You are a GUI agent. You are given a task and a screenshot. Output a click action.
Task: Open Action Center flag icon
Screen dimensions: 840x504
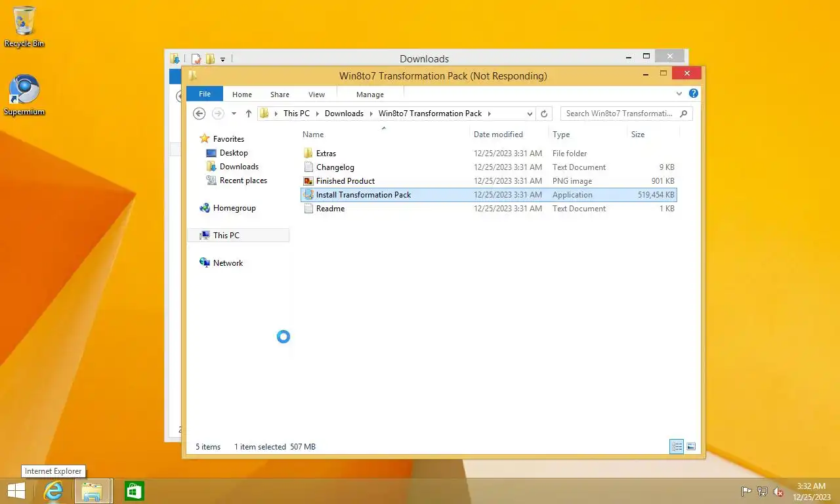coord(746,492)
